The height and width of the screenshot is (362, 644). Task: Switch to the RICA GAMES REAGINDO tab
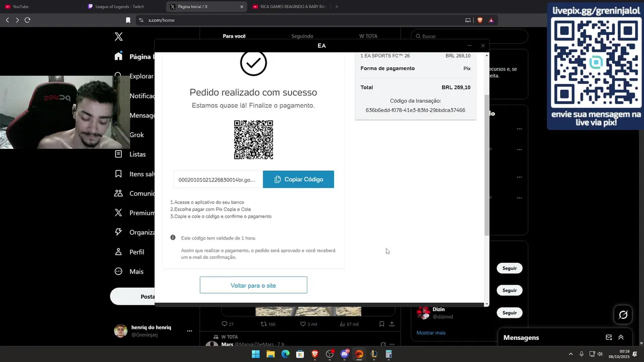click(289, 7)
